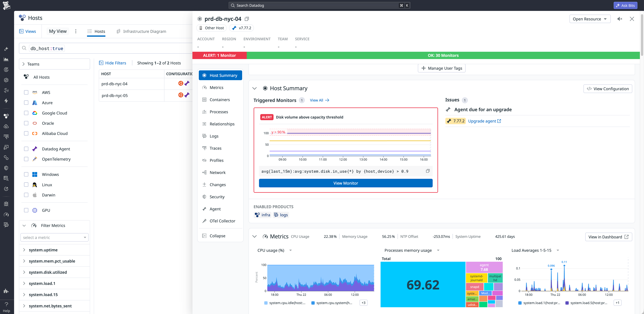
Task: Click the lightning bolt sidebar icon
Action: click(x=6, y=101)
